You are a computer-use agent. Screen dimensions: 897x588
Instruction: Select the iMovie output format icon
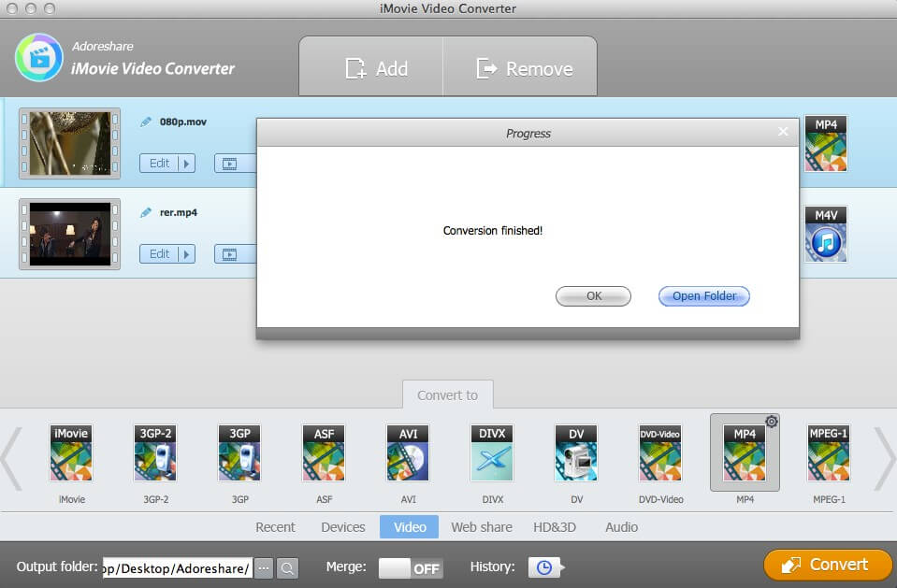(71, 452)
